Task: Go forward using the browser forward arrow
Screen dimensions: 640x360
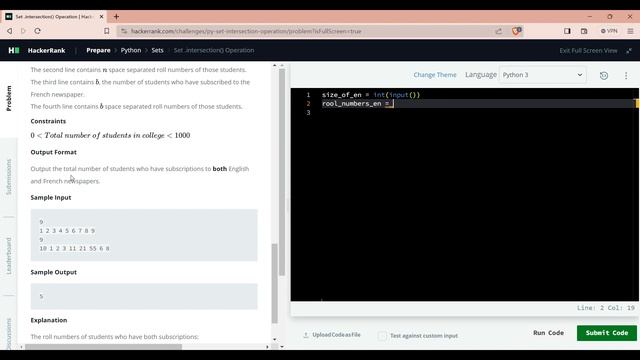Action: click(23, 31)
